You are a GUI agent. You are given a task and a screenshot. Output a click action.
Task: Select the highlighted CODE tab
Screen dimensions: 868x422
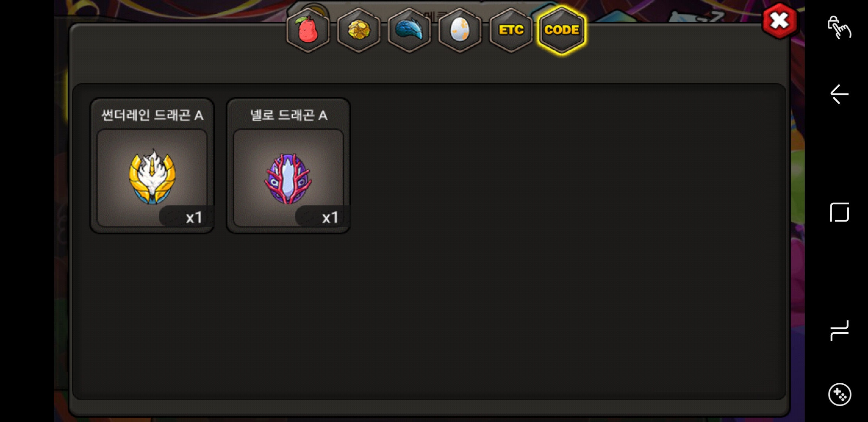click(561, 30)
